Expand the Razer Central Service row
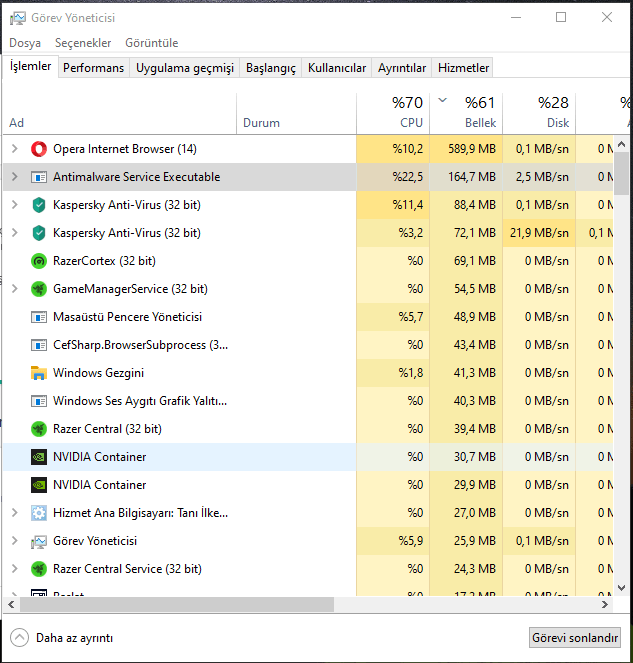 coord(15,569)
